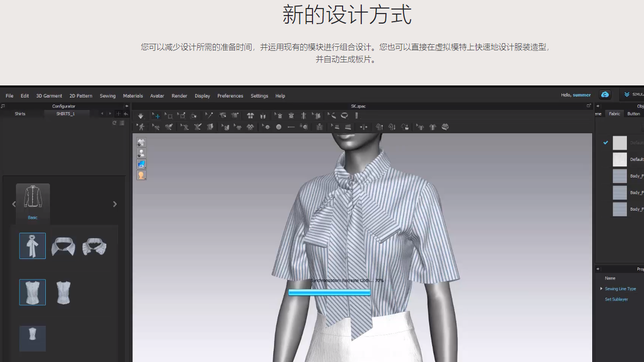The image size is (644, 362).
Task: Activate the Button tool in the sewing toolbar
Action: (x=278, y=127)
